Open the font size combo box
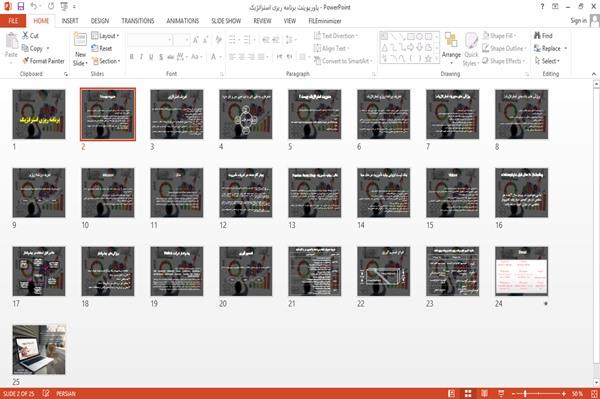Screen dimensions: 600x399 (182, 40)
